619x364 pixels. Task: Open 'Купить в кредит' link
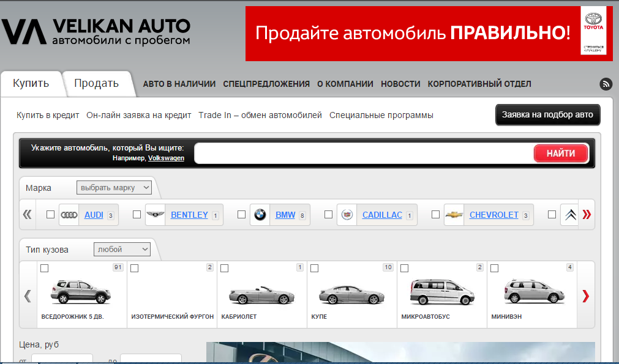point(48,115)
